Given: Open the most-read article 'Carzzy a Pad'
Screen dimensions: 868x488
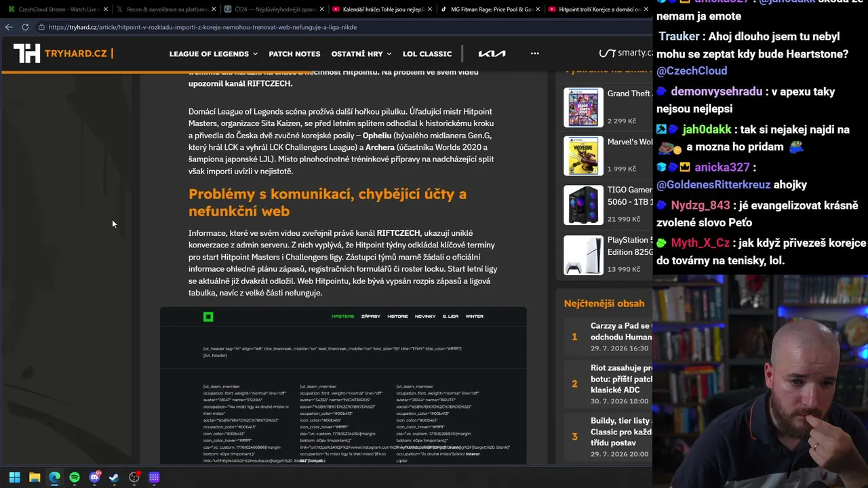Looking at the screenshot, I should click(620, 331).
